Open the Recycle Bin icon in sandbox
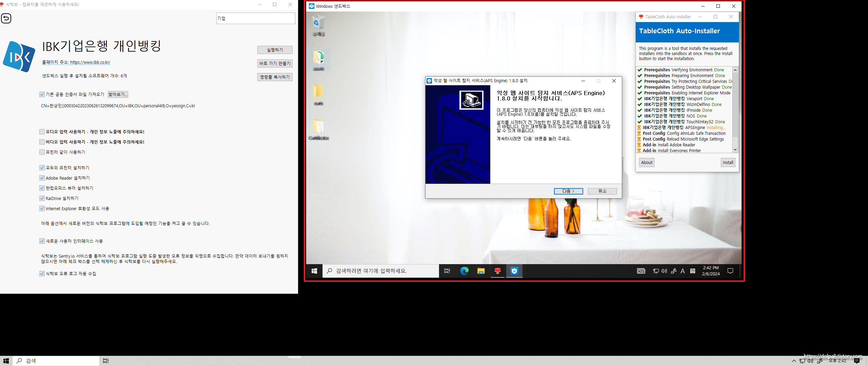The width and height of the screenshot is (868, 366). (318, 26)
